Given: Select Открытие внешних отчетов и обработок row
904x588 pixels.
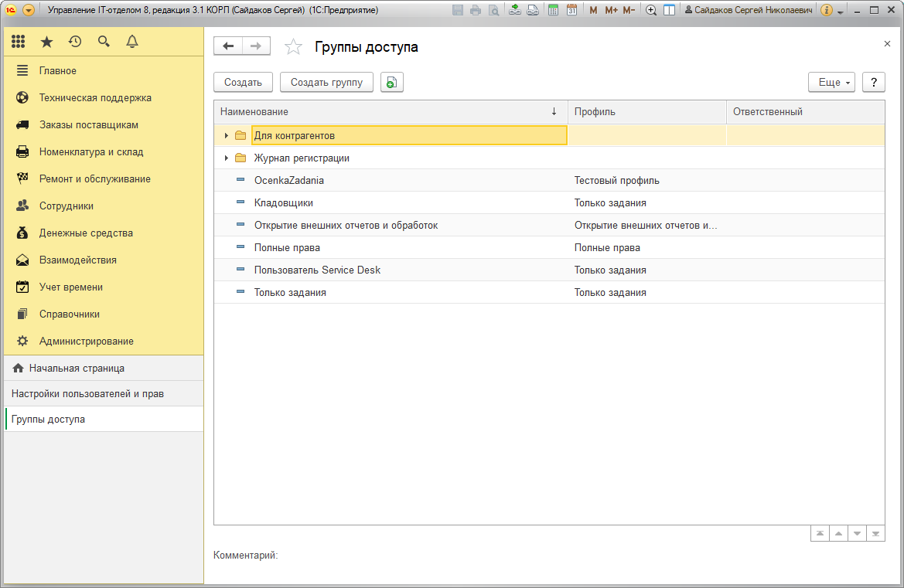Looking at the screenshot, I should coord(549,225).
